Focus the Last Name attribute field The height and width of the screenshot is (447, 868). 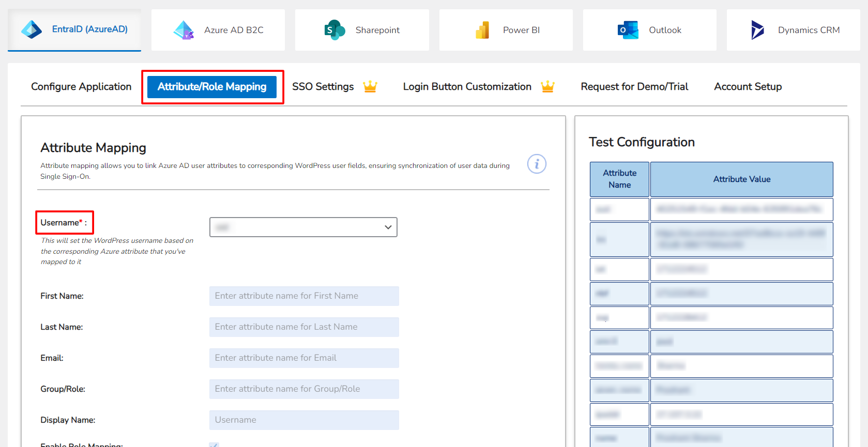pos(304,327)
